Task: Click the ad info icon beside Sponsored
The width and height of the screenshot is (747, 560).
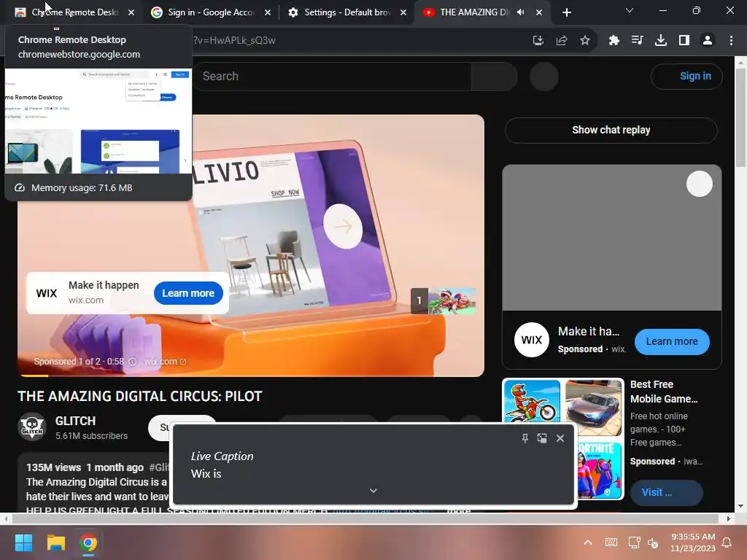Action: tap(133, 362)
